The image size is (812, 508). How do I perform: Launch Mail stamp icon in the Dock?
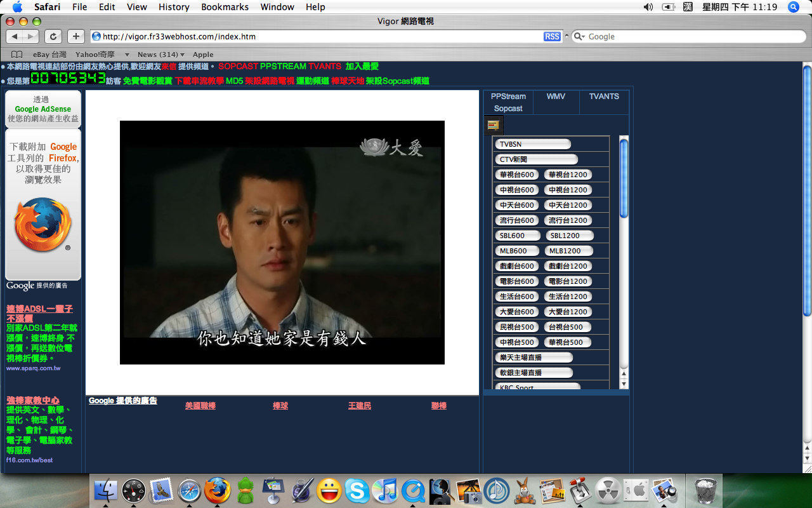[161, 491]
